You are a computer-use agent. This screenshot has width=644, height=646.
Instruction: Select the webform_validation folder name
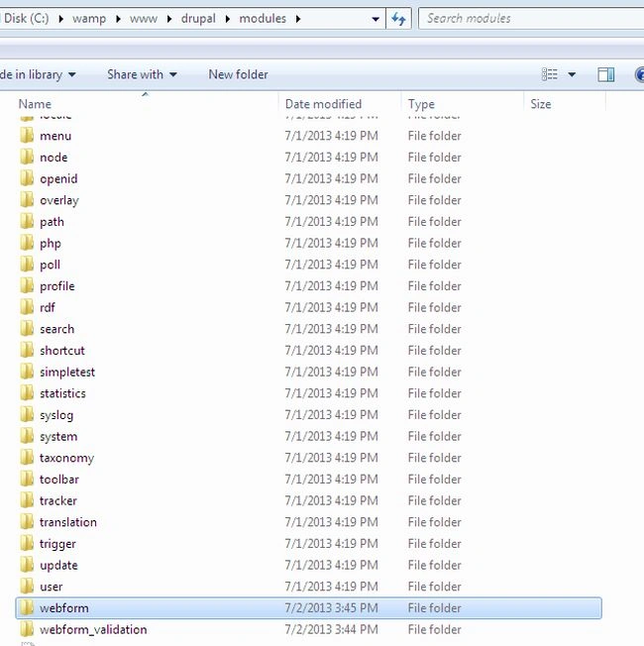[x=93, y=629]
